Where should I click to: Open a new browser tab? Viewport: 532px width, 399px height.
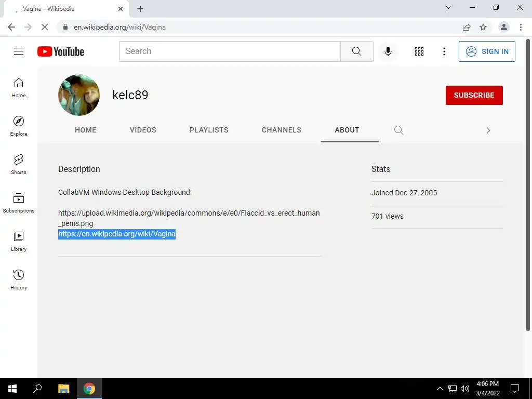coord(140,9)
